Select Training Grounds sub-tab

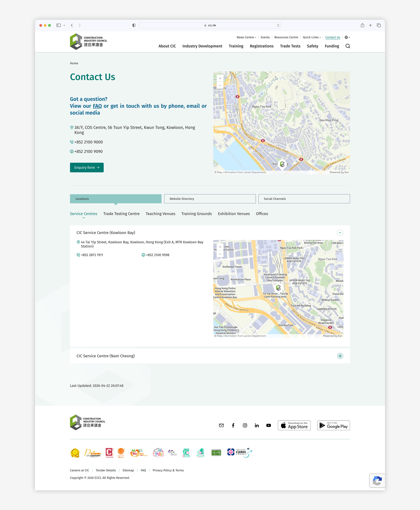[x=197, y=214]
